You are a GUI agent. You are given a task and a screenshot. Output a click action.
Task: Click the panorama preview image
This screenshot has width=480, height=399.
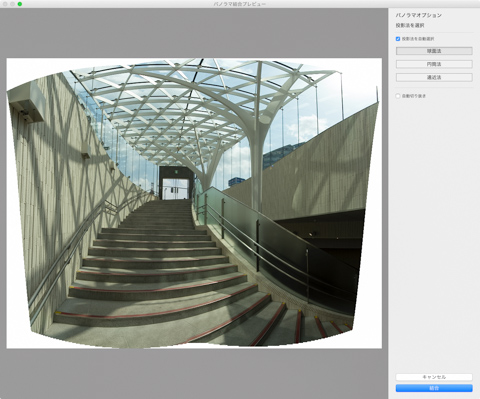point(194,203)
